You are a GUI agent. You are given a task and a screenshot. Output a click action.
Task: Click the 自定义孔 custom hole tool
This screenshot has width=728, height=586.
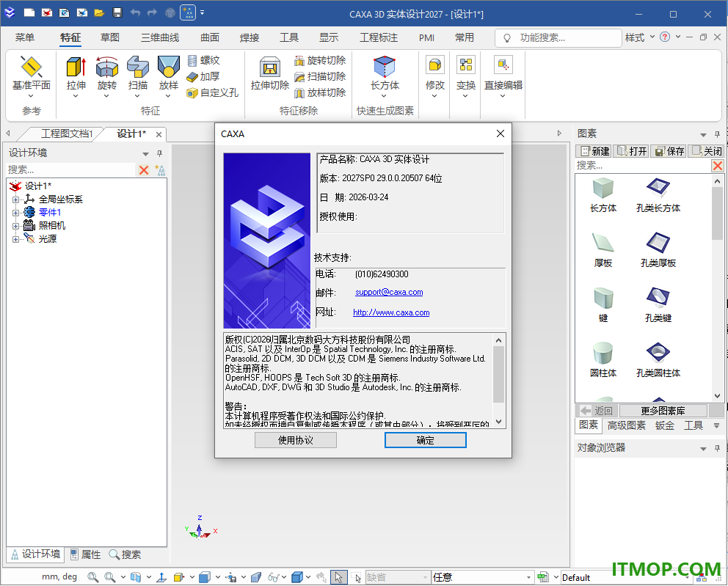[212, 93]
